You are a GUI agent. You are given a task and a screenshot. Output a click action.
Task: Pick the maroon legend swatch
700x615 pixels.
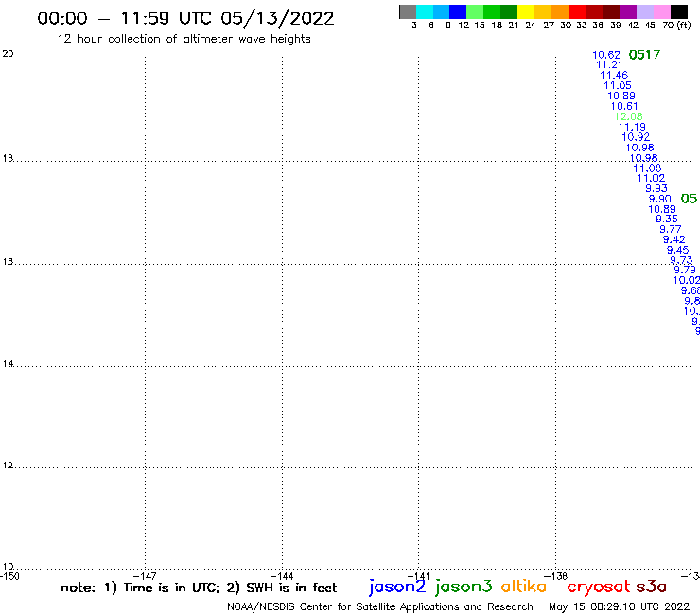click(x=611, y=11)
